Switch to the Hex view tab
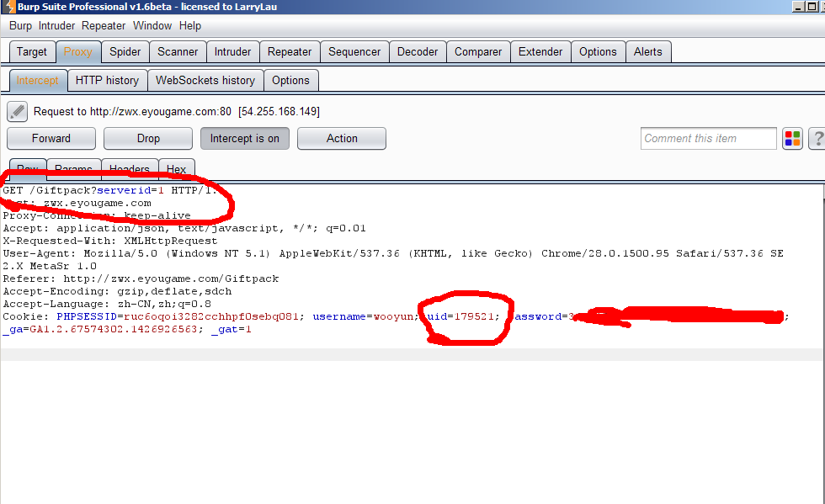 coord(176,169)
